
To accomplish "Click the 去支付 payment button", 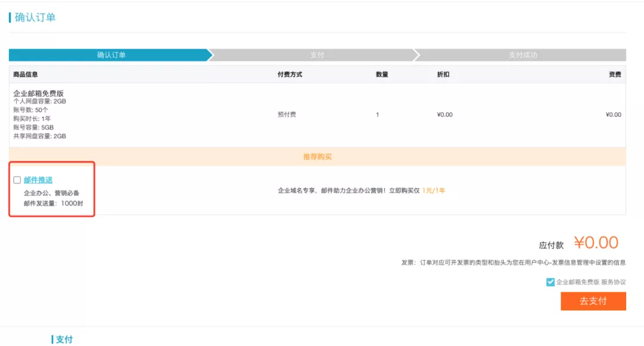I will click(593, 301).
